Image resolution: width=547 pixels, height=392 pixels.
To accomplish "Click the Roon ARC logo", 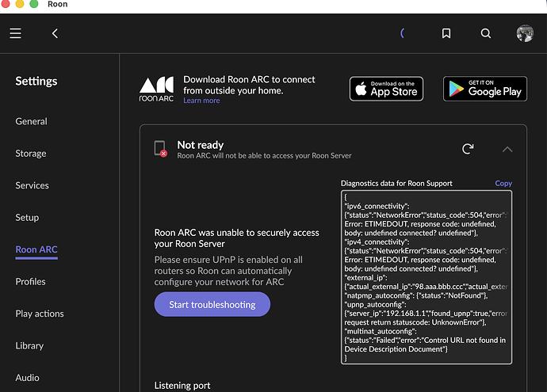I will pyautogui.click(x=156, y=89).
